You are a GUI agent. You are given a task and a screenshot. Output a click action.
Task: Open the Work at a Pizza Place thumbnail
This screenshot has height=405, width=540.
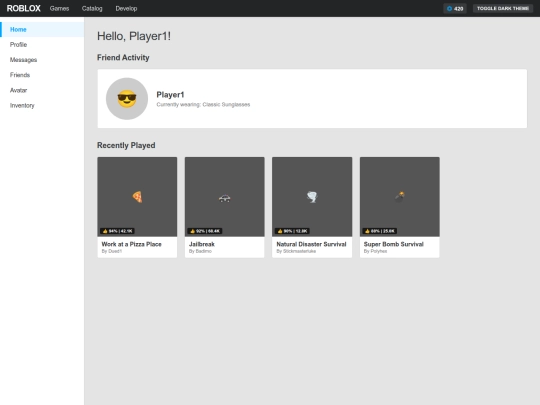click(137, 197)
